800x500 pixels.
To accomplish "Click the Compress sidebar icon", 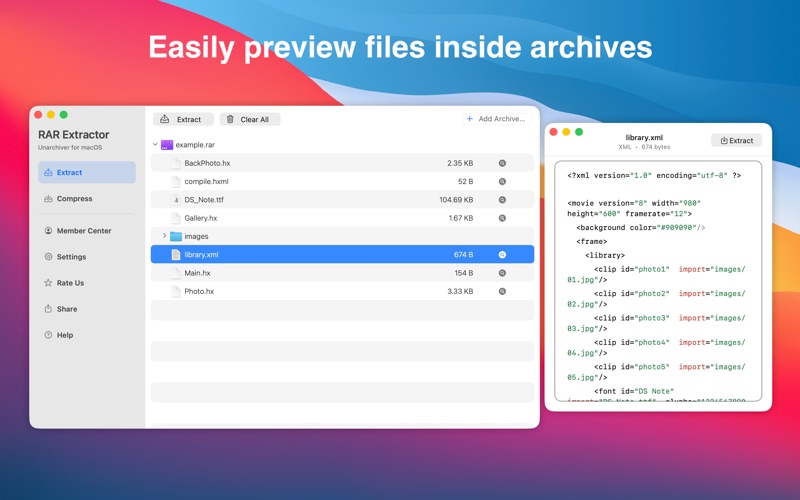I will tap(48, 198).
